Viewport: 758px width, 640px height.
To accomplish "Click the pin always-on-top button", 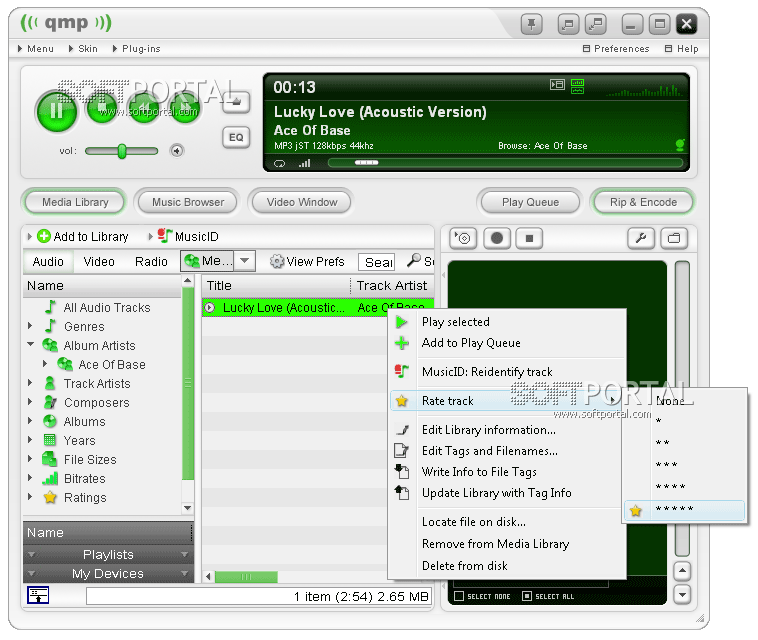I will point(531,24).
